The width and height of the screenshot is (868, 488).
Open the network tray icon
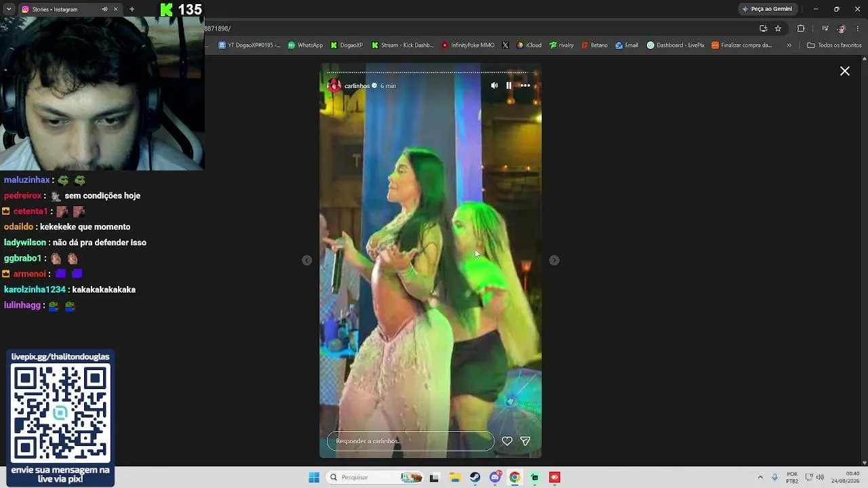[809, 477]
